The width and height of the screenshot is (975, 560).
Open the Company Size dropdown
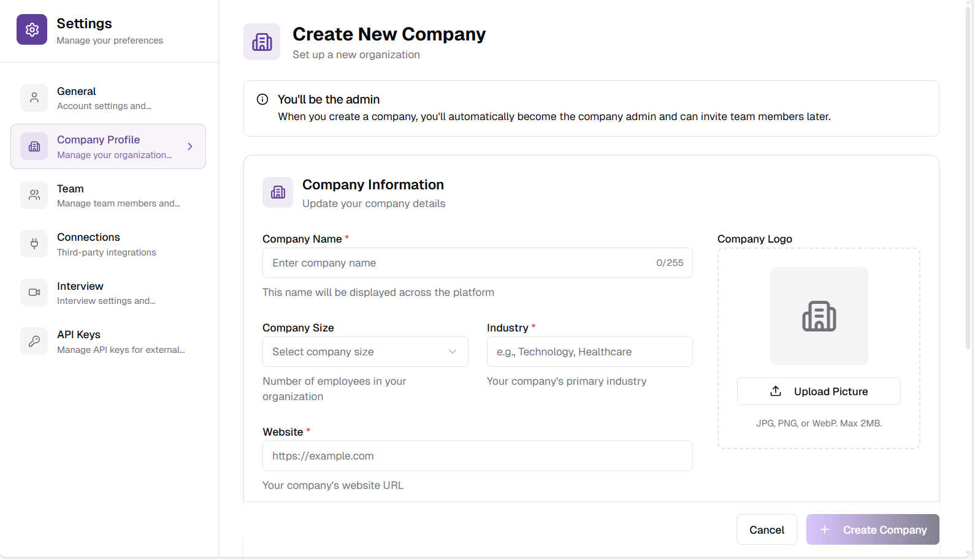(x=365, y=352)
